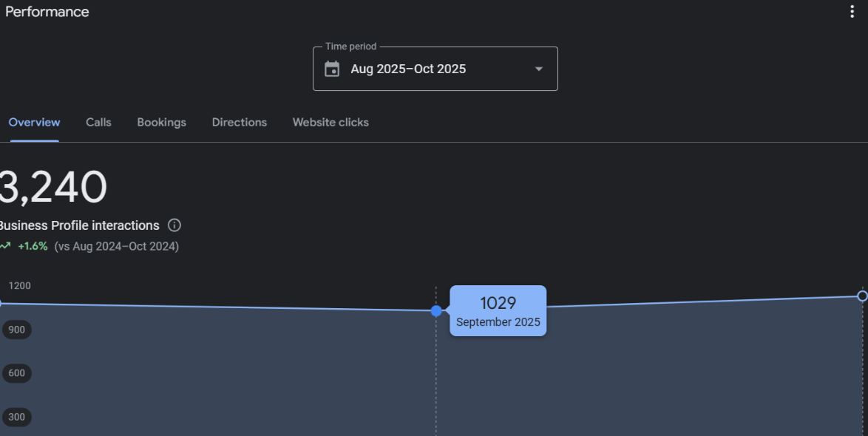
Task: Click the green trending-up arrow icon
Action: pyautogui.click(x=5, y=247)
